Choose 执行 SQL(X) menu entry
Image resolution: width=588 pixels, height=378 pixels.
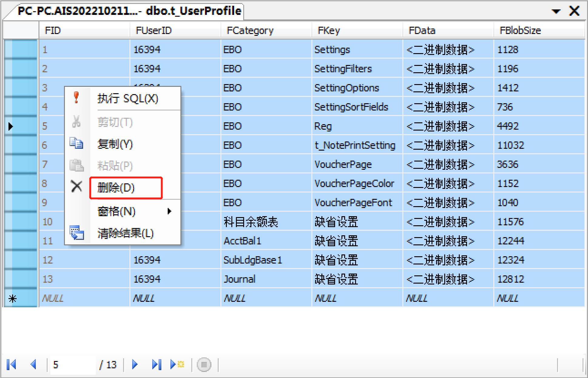(x=128, y=99)
